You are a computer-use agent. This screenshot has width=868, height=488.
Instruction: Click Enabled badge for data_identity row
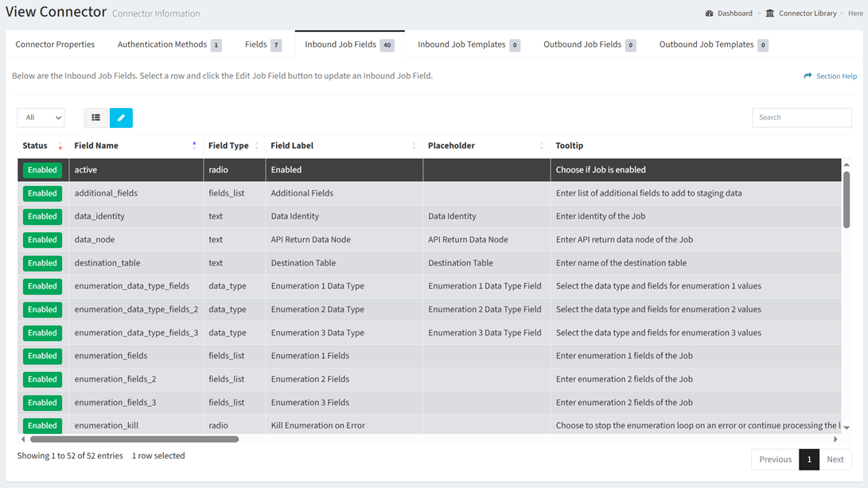coord(42,216)
